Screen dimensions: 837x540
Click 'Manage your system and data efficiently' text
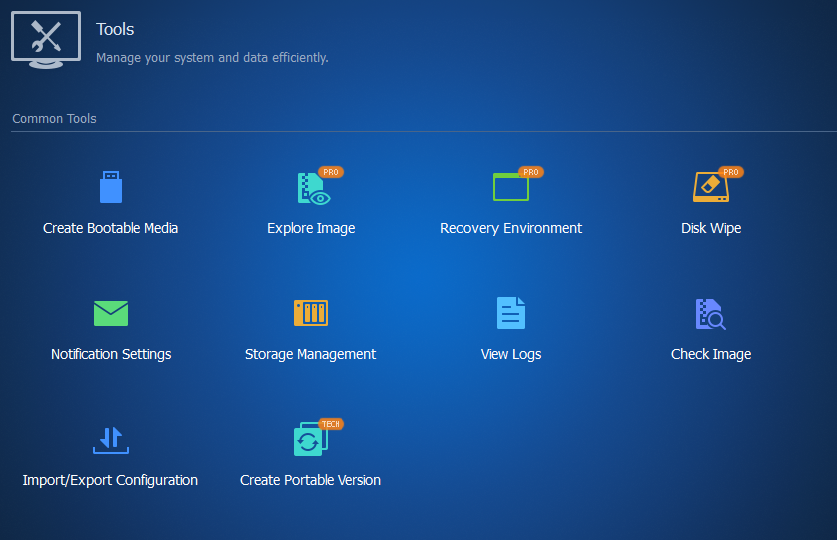point(212,58)
